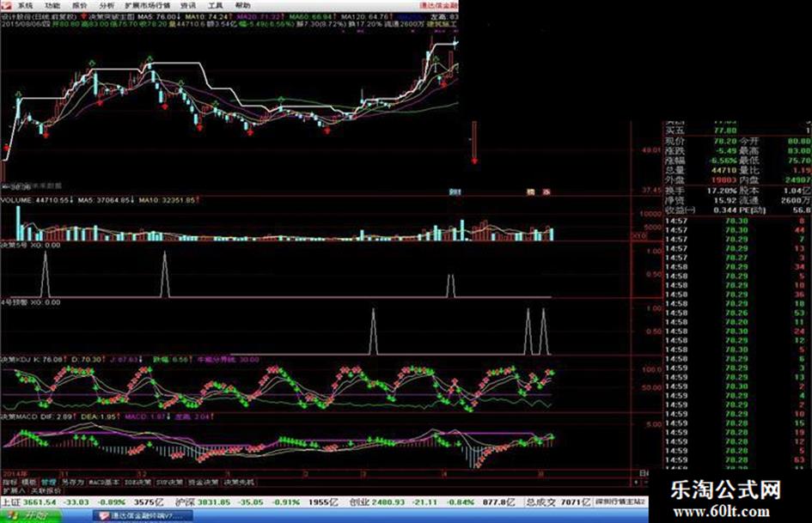Open the 工具 menu

(x=216, y=5)
